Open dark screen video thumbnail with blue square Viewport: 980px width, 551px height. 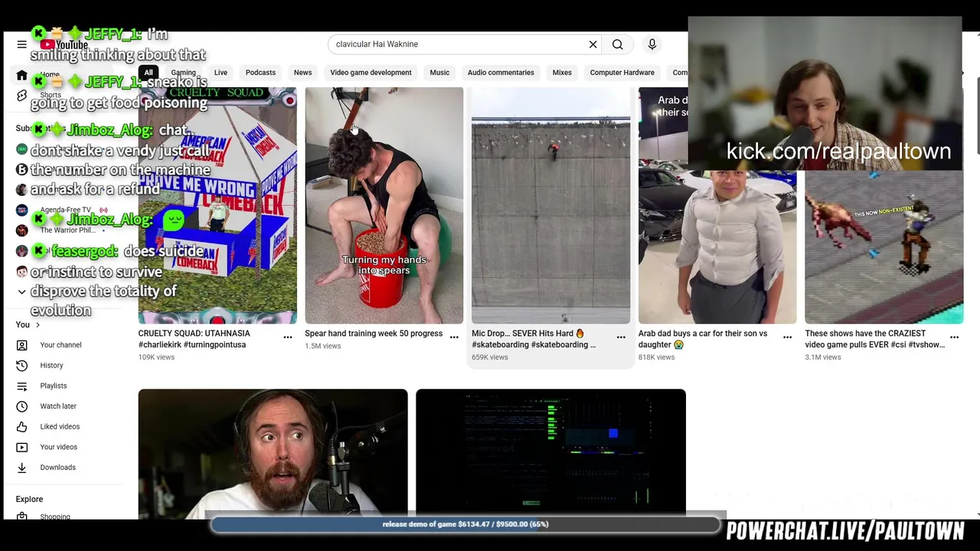click(x=550, y=454)
